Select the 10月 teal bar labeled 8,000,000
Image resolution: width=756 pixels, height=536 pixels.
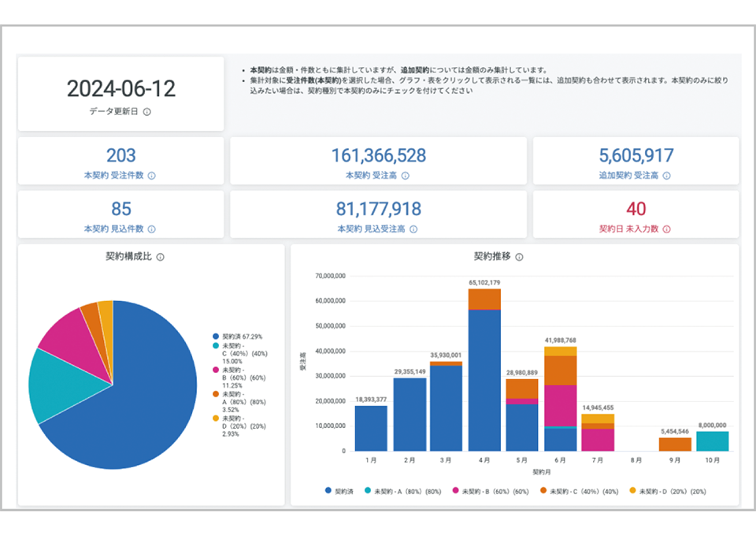click(x=712, y=441)
